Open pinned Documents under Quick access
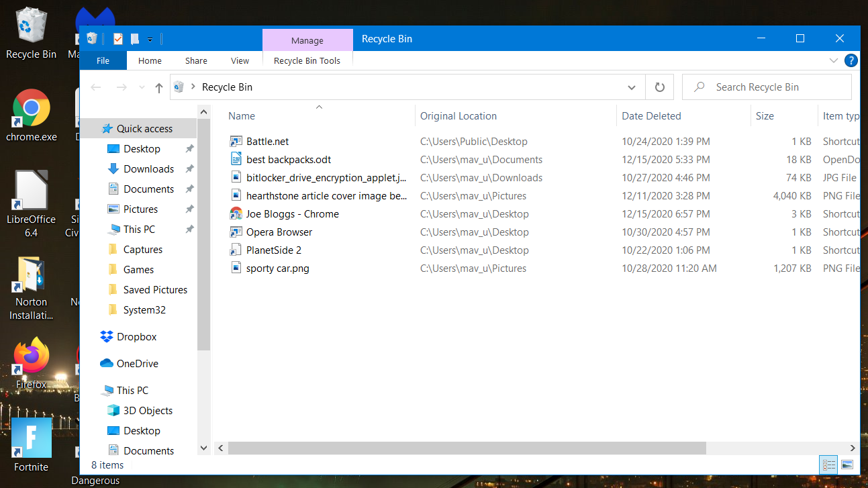The width and height of the screenshot is (868, 488). tap(148, 189)
